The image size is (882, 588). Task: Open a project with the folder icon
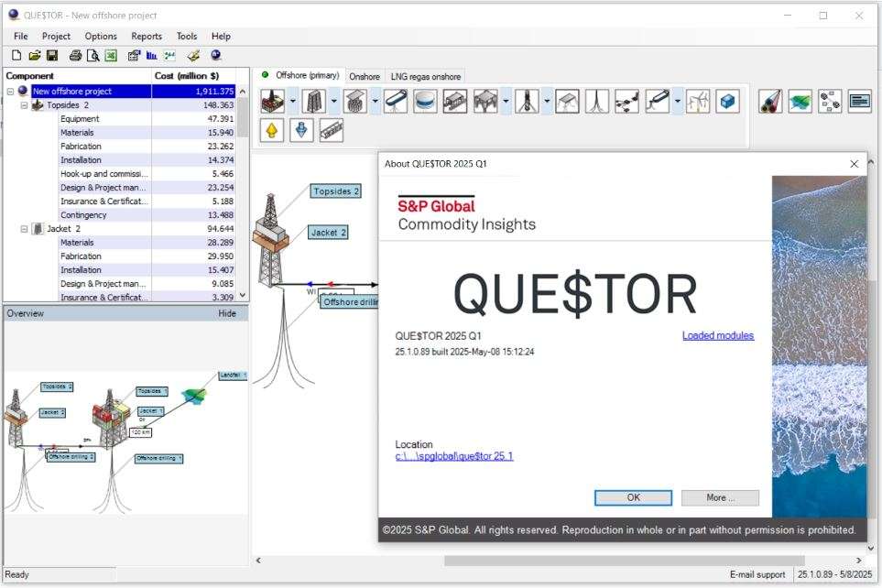(35, 56)
